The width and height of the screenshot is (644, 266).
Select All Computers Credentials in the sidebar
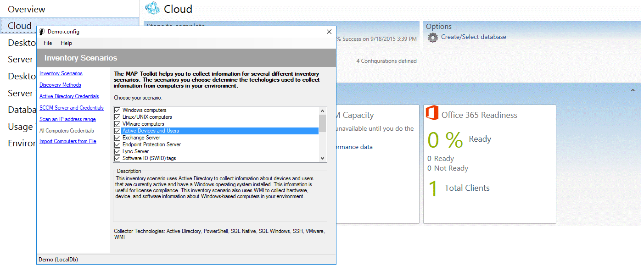67,131
